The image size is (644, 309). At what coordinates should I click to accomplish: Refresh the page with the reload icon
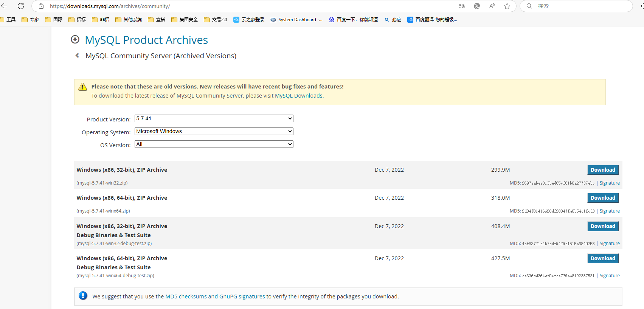tap(21, 6)
